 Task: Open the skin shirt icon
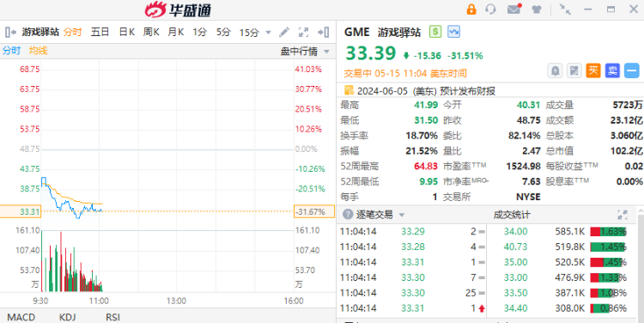pyautogui.click(x=537, y=9)
